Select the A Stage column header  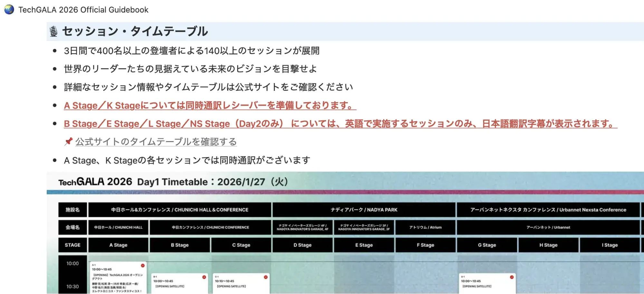(118, 245)
